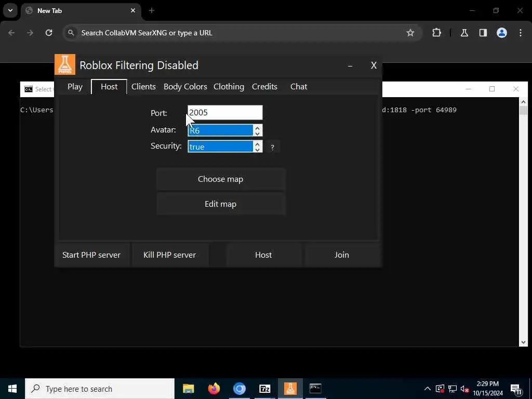The width and height of the screenshot is (532, 399).
Task: Select the New Tab browser tab
Action: [81, 11]
